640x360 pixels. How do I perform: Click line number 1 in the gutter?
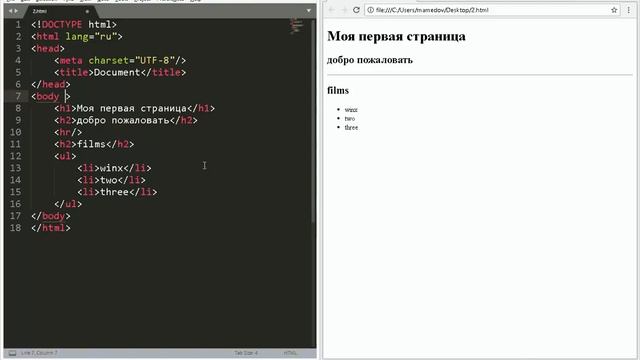click(x=18, y=25)
